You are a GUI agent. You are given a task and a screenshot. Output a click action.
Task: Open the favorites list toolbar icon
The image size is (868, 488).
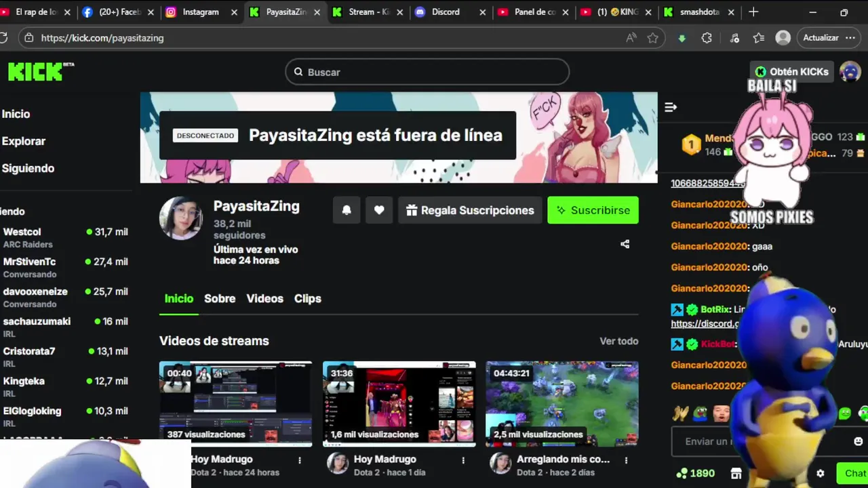tap(759, 38)
